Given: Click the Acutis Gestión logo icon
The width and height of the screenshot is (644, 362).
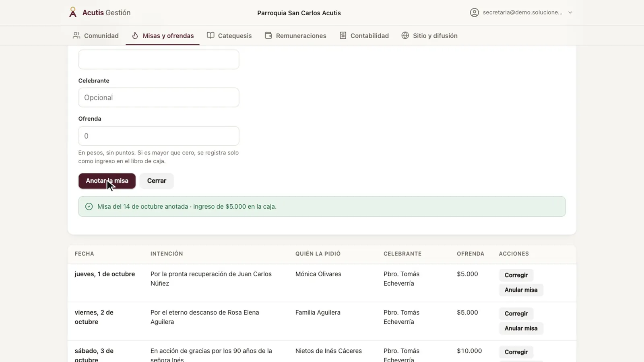Looking at the screenshot, I should click(x=73, y=12).
